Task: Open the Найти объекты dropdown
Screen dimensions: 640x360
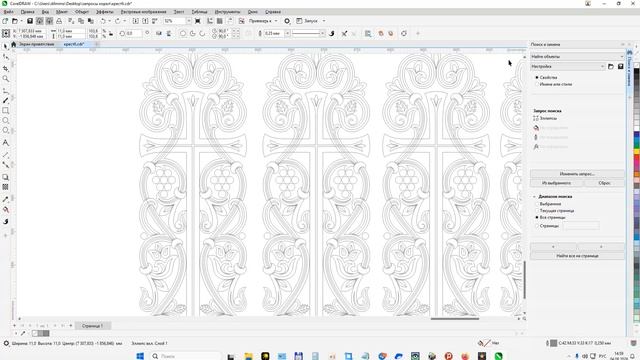Action: (577, 56)
